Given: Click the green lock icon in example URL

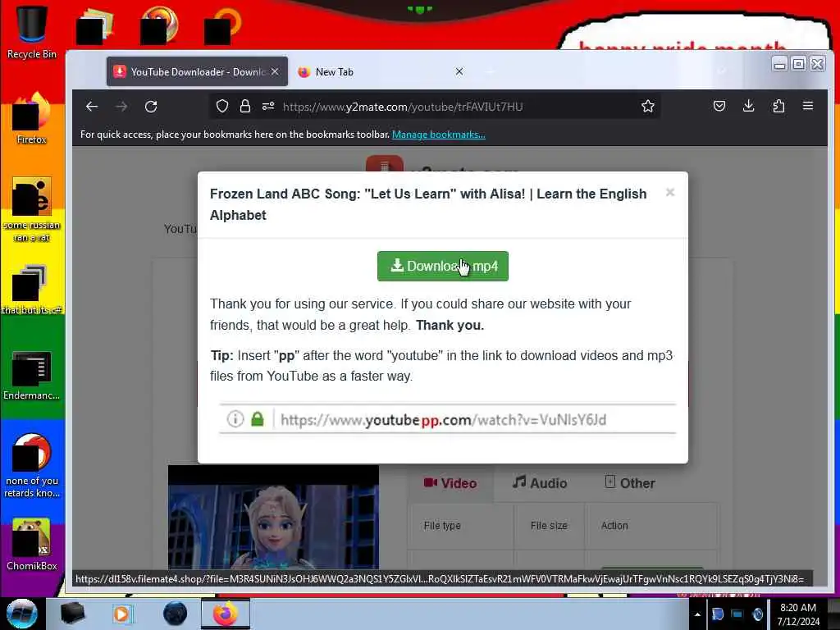Looking at the screenshot, I should click(258, 419).
